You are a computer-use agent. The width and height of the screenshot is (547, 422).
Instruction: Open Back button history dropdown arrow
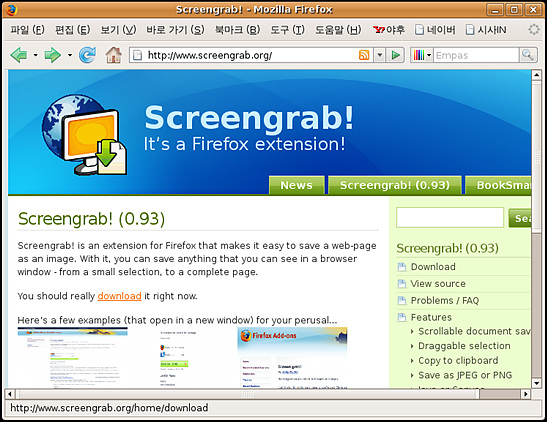point(35,55)
